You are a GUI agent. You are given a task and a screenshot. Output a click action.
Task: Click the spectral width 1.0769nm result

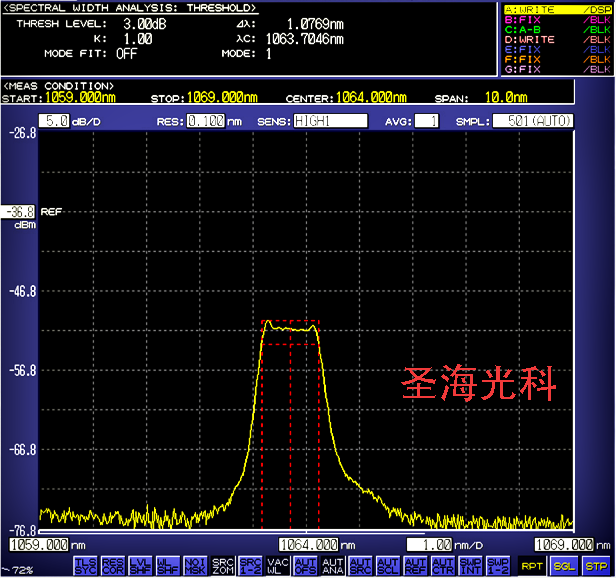pyautogui.click(x=315, y=24)
